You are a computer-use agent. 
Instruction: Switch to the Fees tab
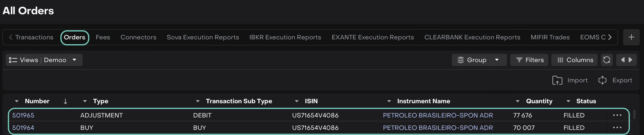103,37
